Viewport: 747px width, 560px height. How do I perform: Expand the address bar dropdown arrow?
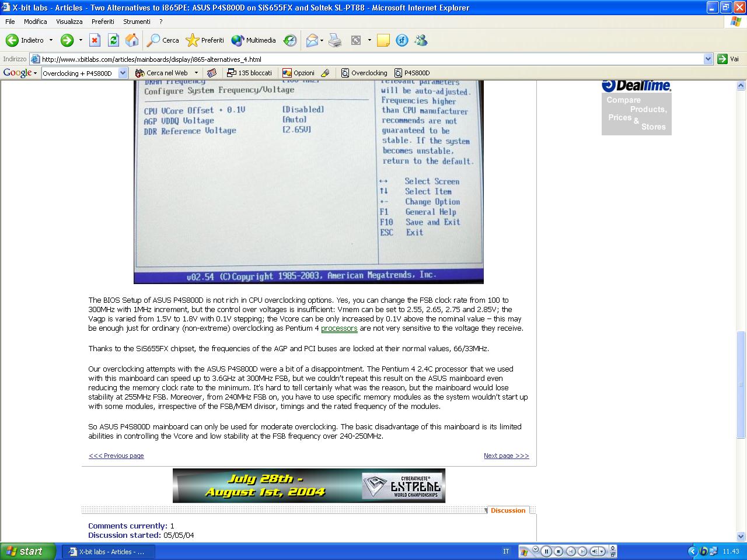click(x=708, y=59)
